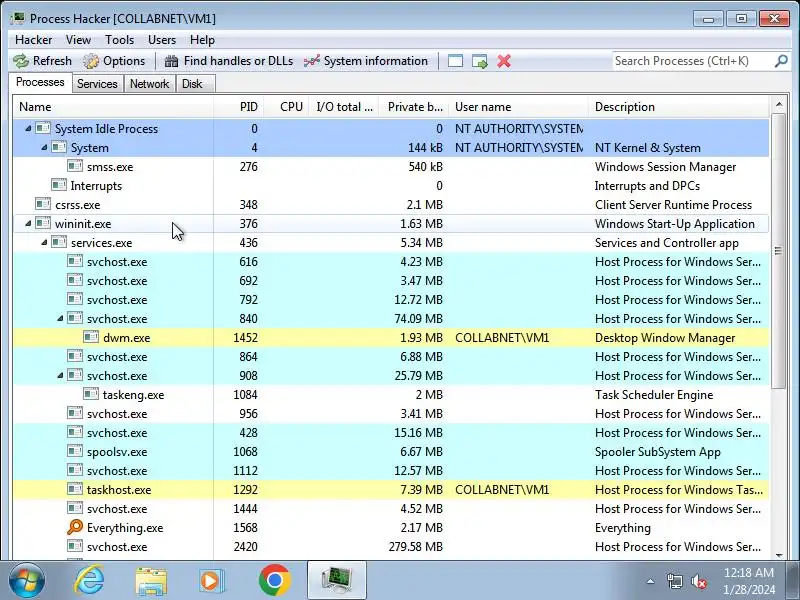Click the svchost.exe PID 2420 icon

(75, 546)
